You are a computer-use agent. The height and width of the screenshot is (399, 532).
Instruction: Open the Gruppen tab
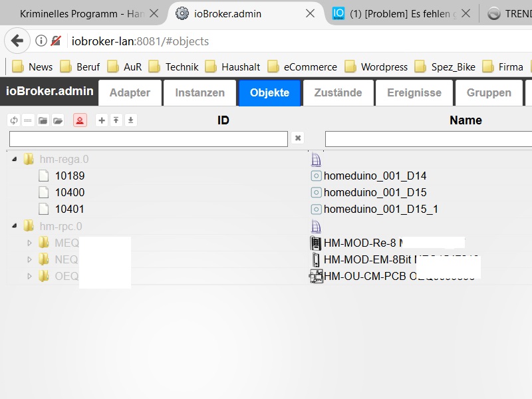coord(489,93)
